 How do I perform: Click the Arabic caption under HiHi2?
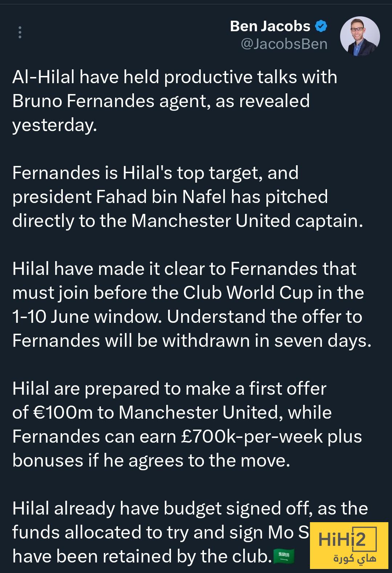pos(355,559)
